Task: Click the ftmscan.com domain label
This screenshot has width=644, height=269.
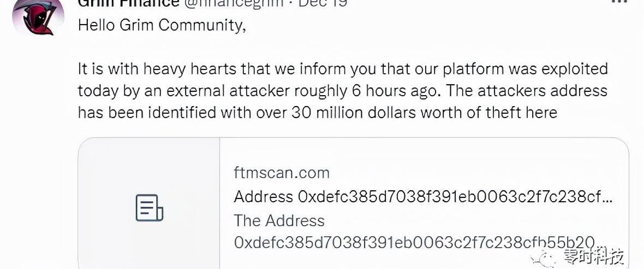Action: pyautogui.click(x=282, y=173)
